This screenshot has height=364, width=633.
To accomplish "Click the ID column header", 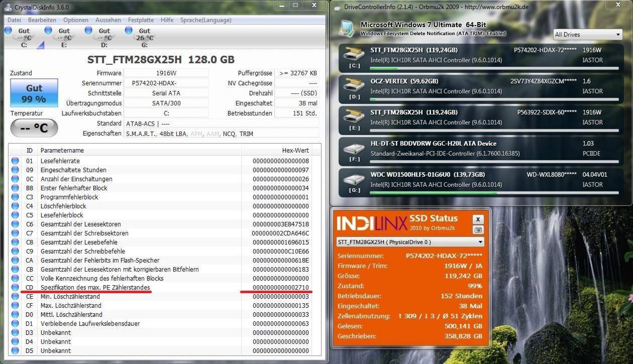I will pyautogui.click(x=30, y=150).
